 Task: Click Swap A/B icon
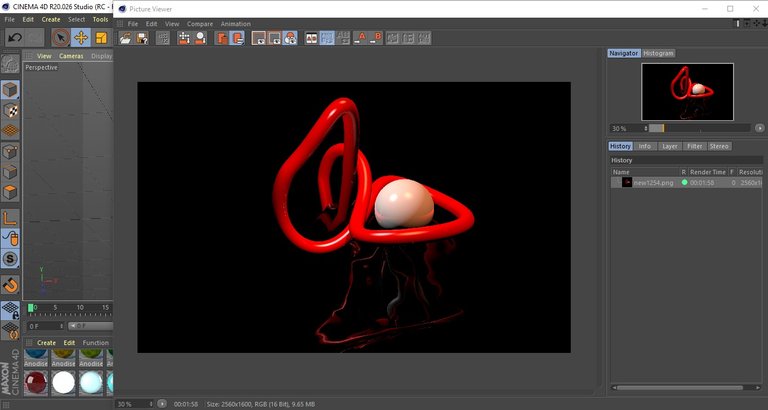coord(343,38)
